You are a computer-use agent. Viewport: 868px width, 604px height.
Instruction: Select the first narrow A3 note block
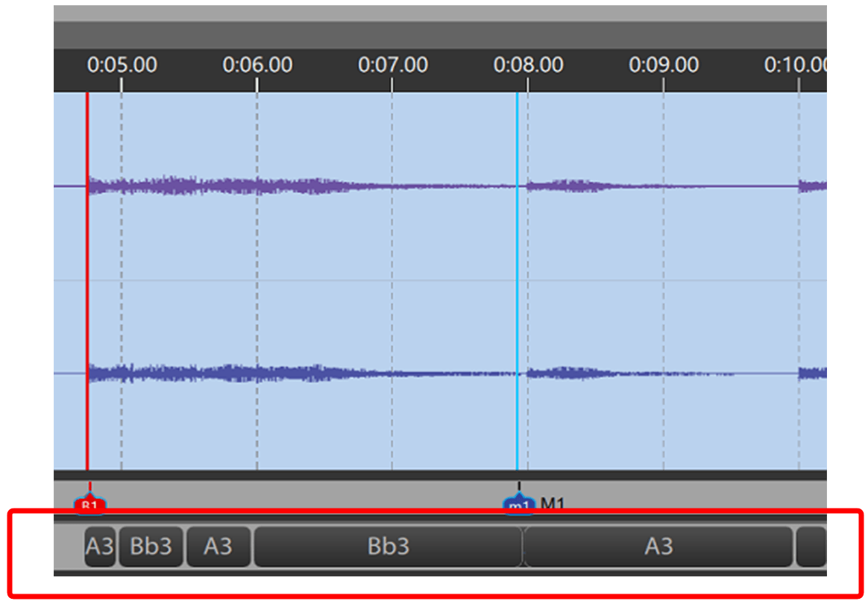point(99,547)
